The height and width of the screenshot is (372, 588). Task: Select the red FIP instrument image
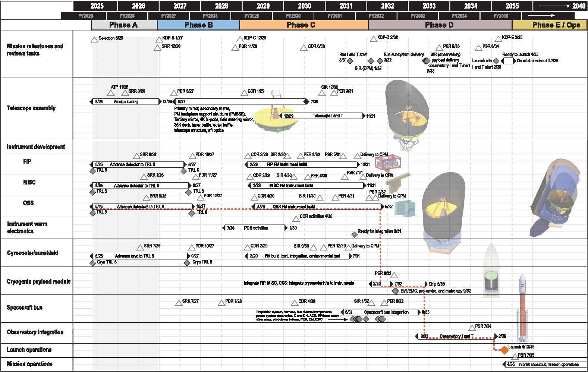click(388, 163)
